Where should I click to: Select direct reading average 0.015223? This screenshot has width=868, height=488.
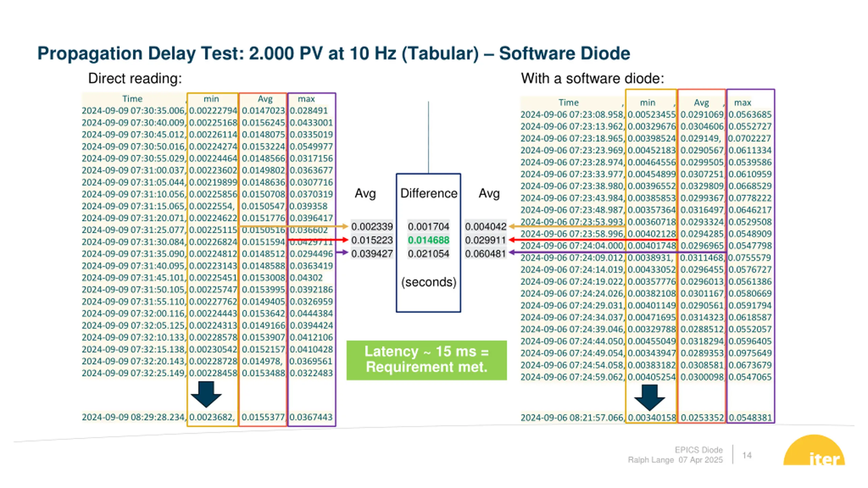point(372,240)
